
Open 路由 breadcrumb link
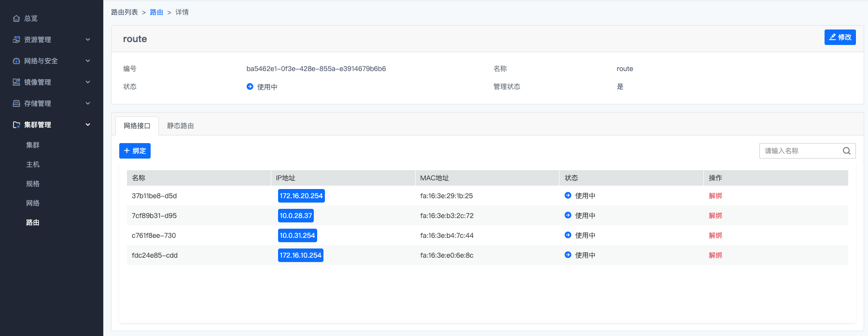coord(156,12)
